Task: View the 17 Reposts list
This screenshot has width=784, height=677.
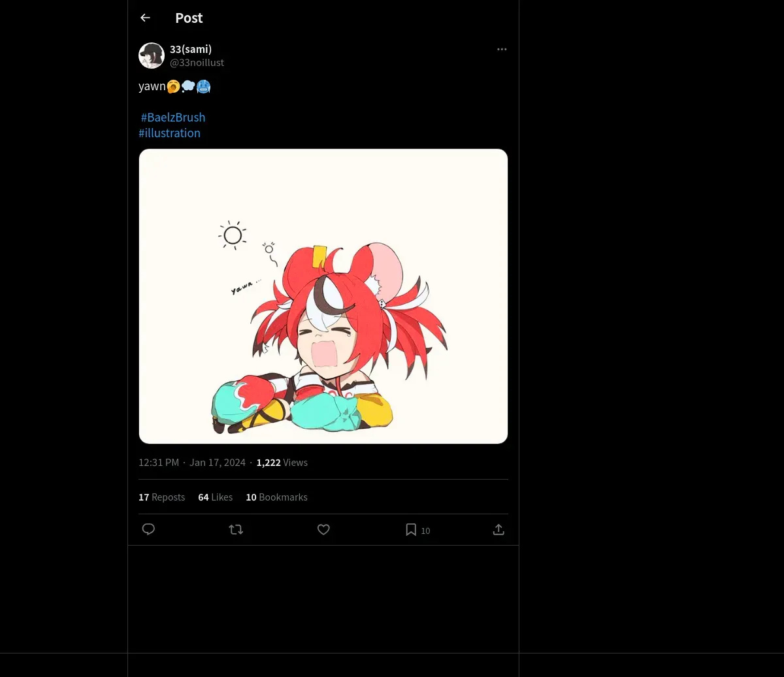Action: pos(161,497)
